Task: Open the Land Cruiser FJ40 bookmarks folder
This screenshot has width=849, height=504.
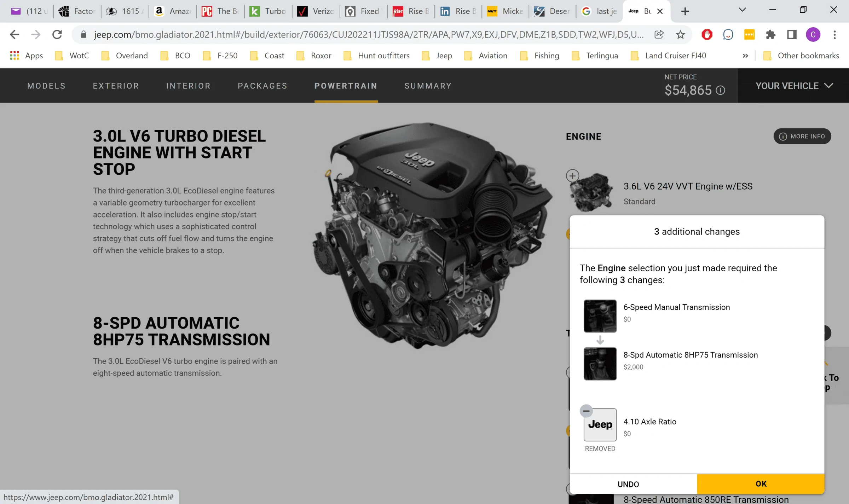Action: coord(668,56)
